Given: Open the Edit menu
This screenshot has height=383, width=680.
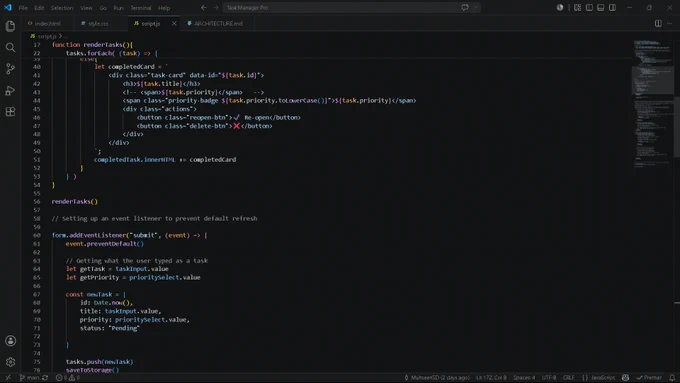Looking at the screenshot, I should tap(39, 8).
